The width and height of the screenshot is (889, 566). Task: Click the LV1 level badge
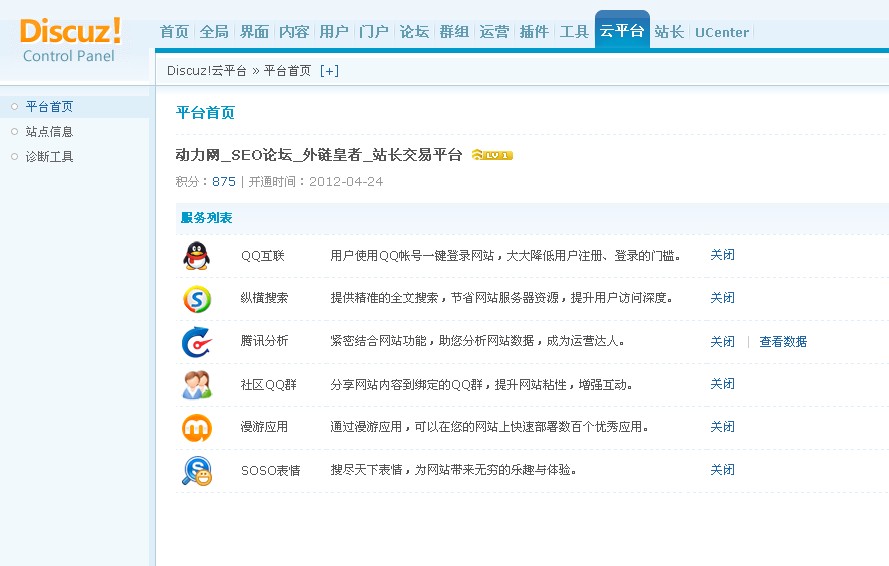coord(492,155)
